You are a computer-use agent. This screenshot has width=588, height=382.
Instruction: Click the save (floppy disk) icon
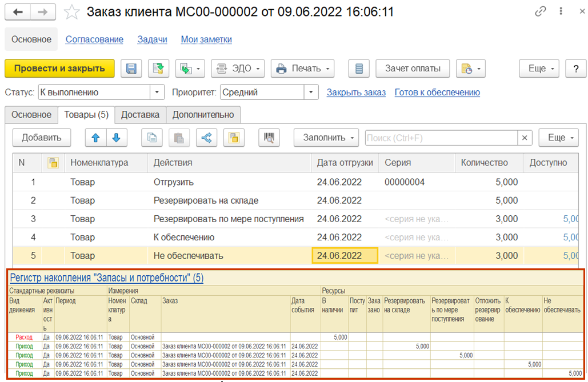tap(131, 69)
